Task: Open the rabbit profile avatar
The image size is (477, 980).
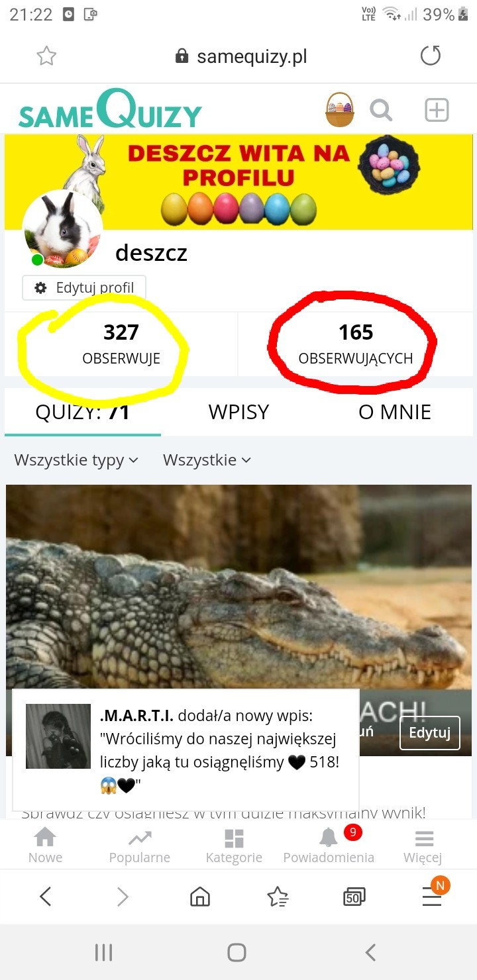Action: coord(63,229)
